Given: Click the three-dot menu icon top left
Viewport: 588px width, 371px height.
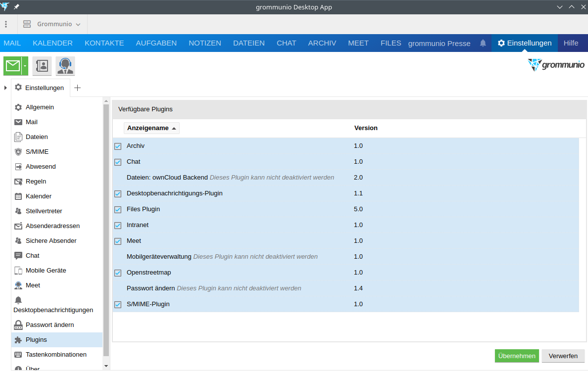Looking at the screenshot, I should tap(6, 24).
